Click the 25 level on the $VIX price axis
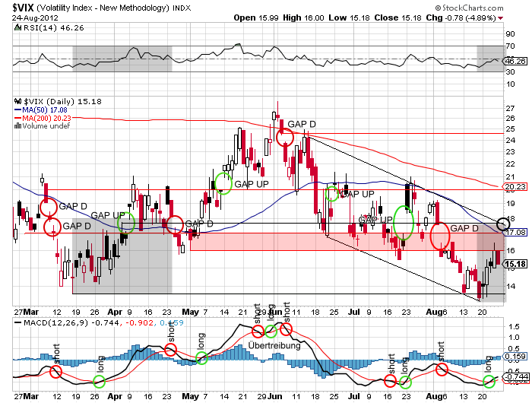532x403 pixels. point(510,129)
